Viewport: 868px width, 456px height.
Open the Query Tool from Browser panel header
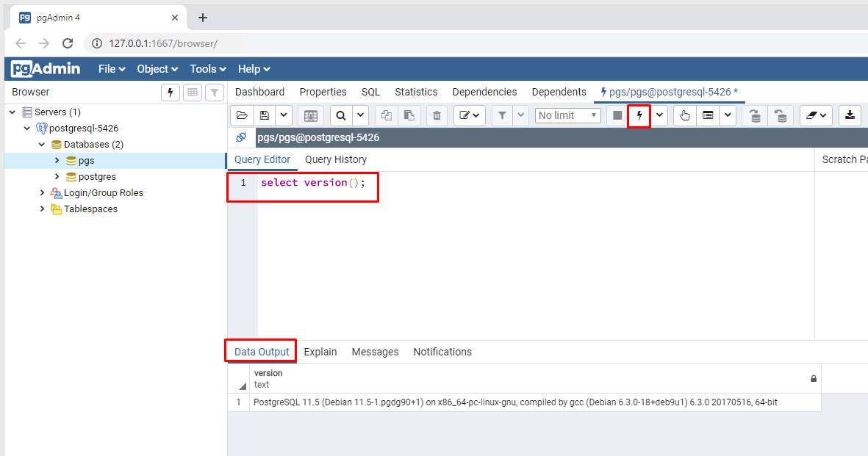[171, 92]
